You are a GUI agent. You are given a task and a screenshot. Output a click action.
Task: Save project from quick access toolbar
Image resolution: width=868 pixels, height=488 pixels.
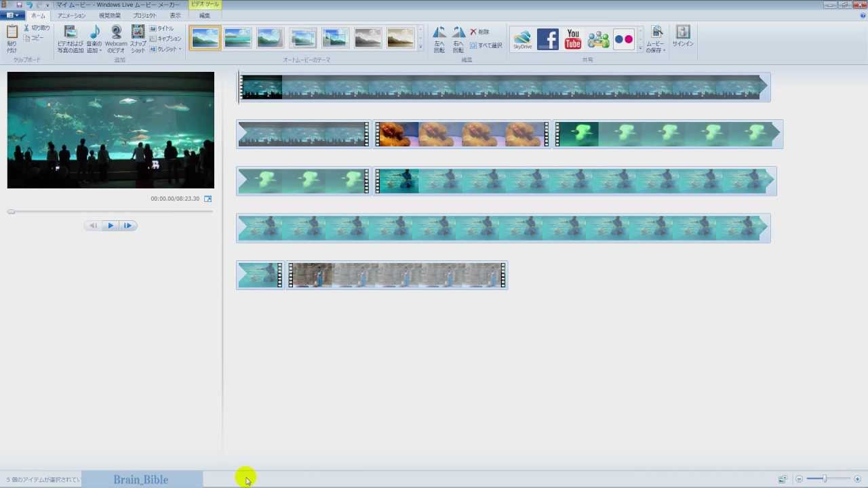(19, 5)
